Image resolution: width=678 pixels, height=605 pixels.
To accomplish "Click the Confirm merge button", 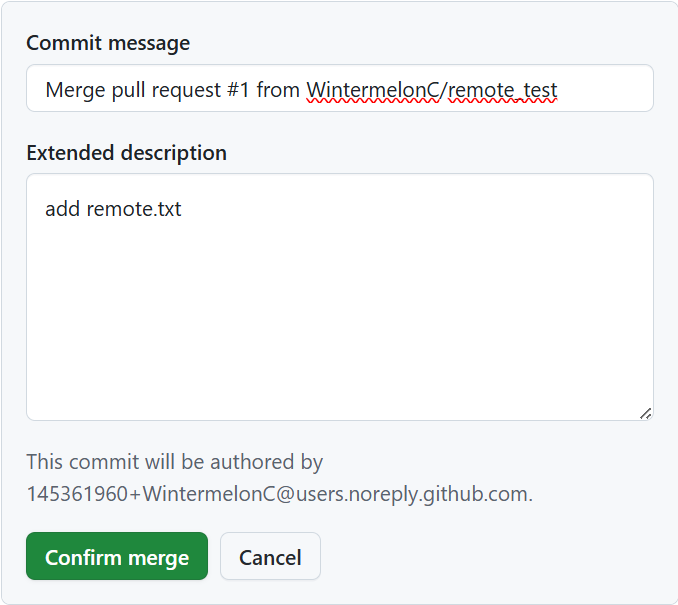I will pyautogui.click(x=117, y=557).
